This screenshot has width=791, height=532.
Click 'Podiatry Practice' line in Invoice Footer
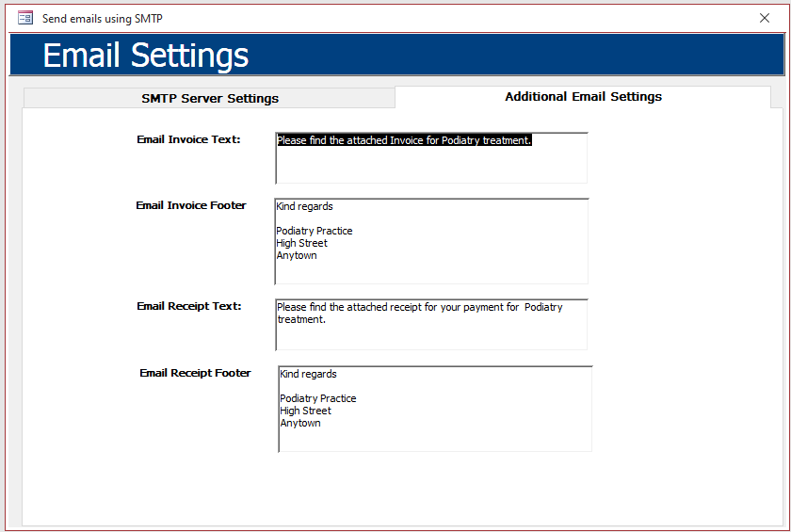pos(315,231)
